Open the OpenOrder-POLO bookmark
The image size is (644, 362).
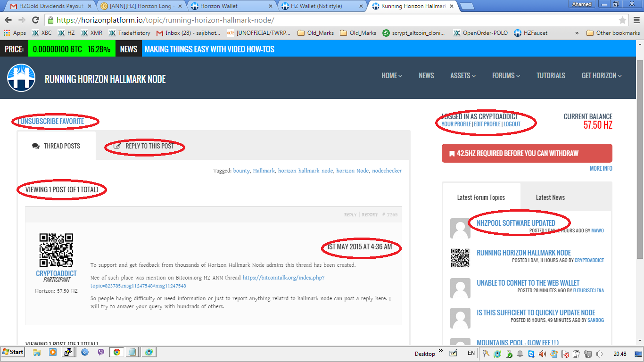coord(481,33)
